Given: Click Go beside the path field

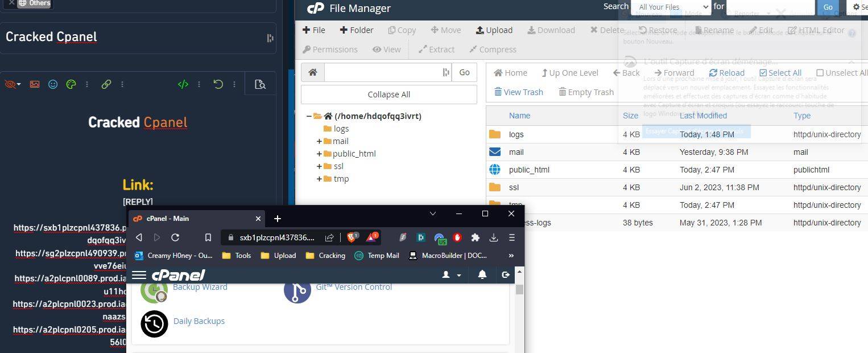Looking at the screenshot, I should [465, 72].
